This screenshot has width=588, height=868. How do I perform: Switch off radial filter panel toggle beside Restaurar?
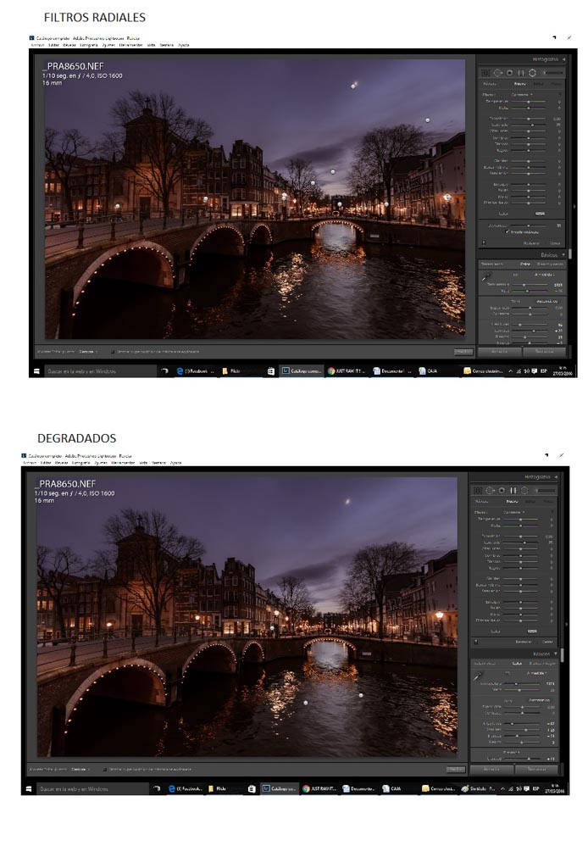click(484, 242)
